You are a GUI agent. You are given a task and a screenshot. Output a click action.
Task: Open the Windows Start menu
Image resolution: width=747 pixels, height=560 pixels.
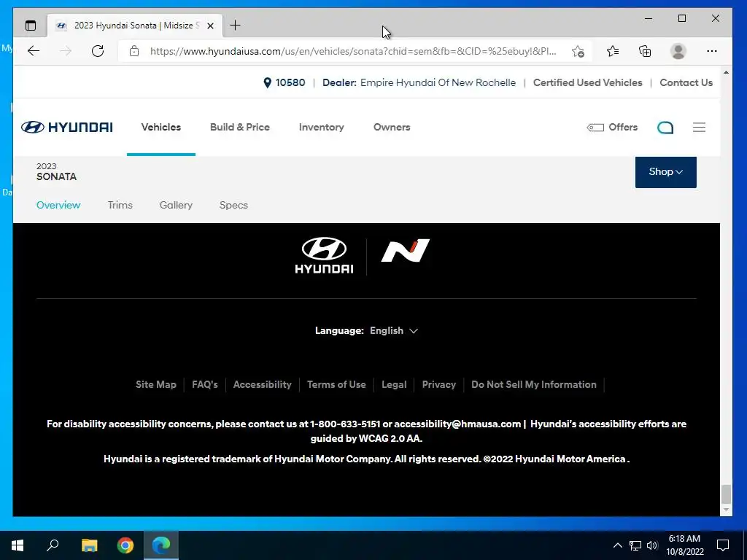[18, 545]
